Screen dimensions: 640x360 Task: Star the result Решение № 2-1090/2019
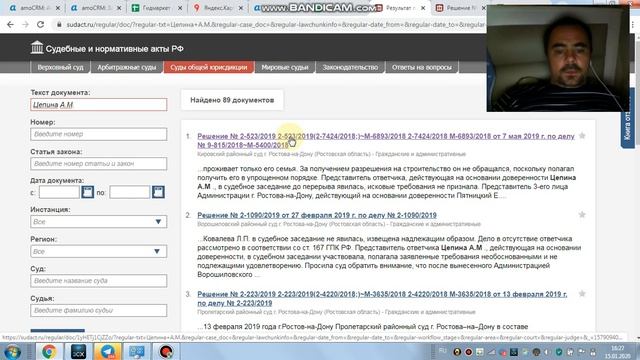point(582,215)
